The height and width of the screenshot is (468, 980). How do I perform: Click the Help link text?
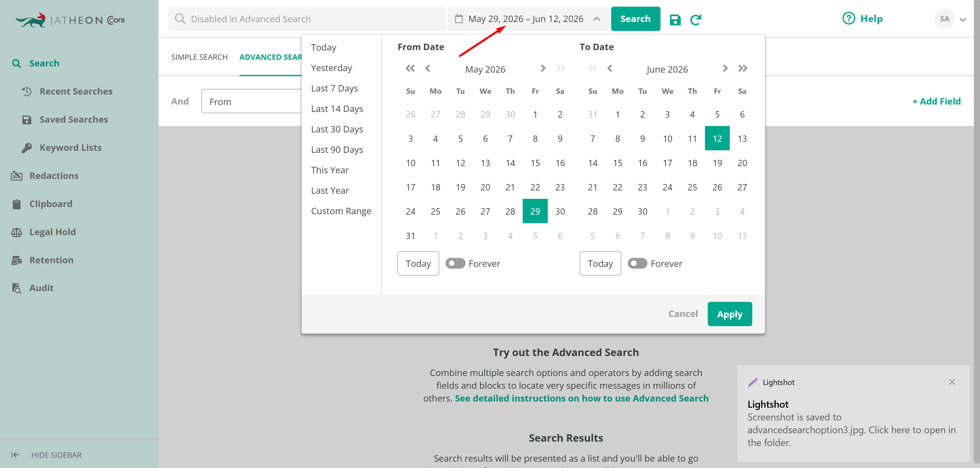(x=872, y=19)
